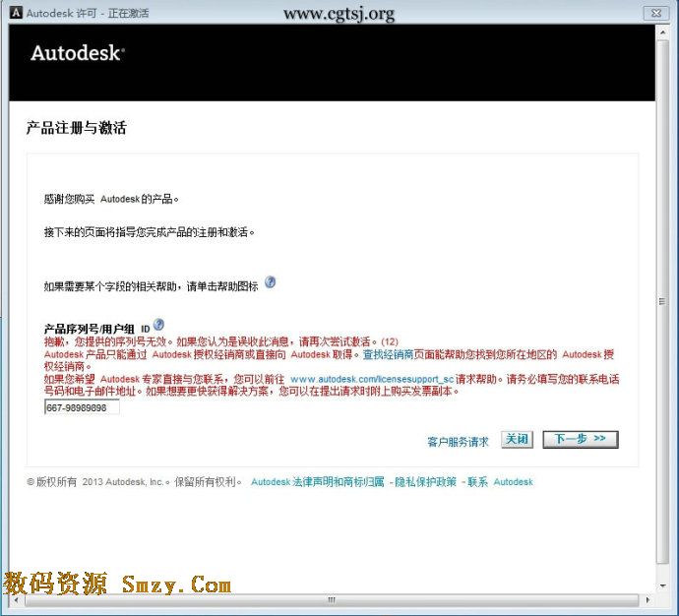Click the horizontal scrollbar left arrow
Image resolution: width=679 pixels, height=616 pixels.
click(x=16, y=600)
